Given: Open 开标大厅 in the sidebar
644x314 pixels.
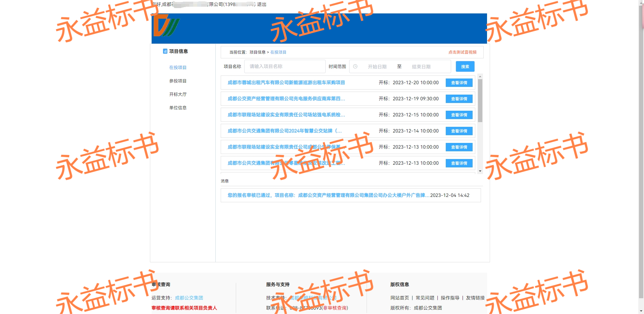Looking at the screenshot, I should click(178, 94).
